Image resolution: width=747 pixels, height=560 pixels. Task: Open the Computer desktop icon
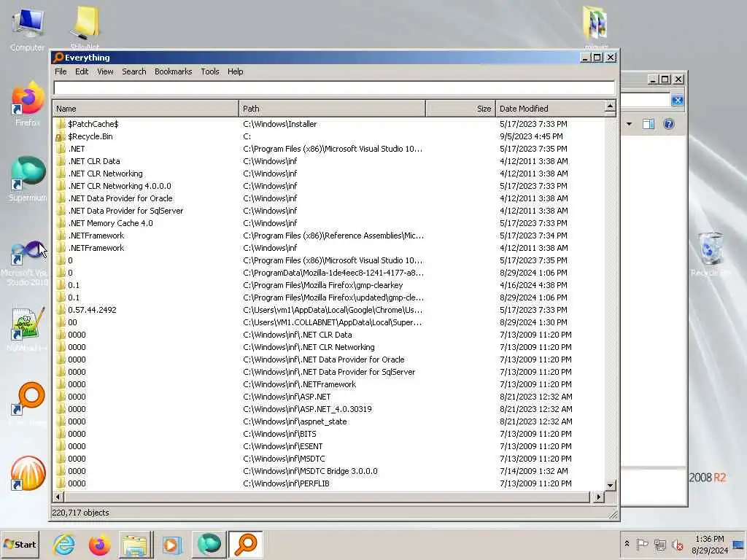[27, 29]
